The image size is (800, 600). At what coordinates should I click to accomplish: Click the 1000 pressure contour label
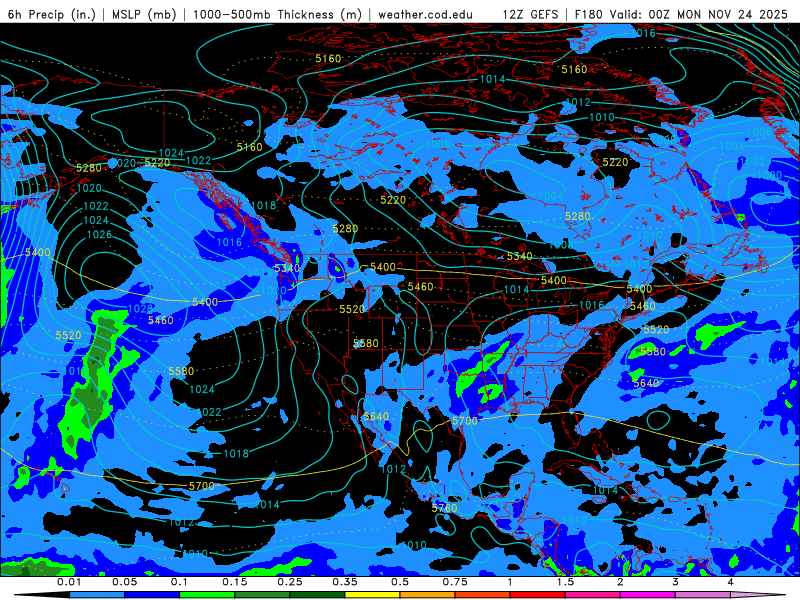pyautogui.click(x=769, y=175)
